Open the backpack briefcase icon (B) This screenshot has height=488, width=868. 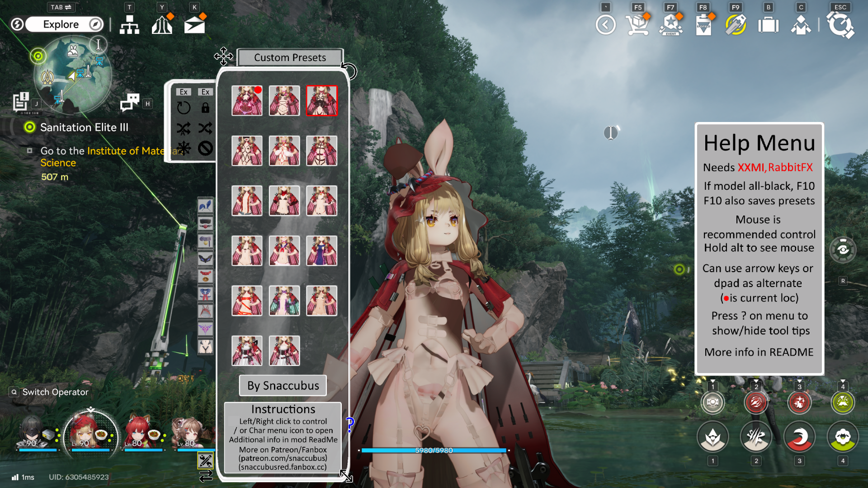coord(769,25)
